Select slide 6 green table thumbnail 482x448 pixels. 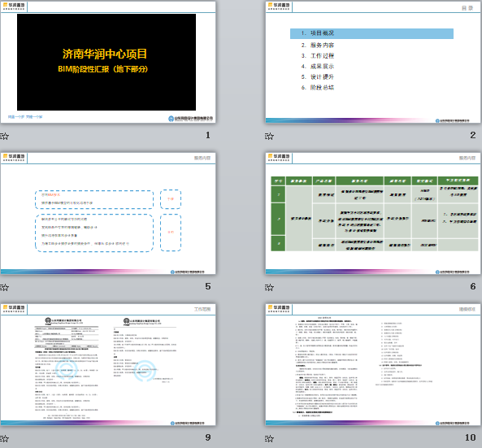point(373,213)
